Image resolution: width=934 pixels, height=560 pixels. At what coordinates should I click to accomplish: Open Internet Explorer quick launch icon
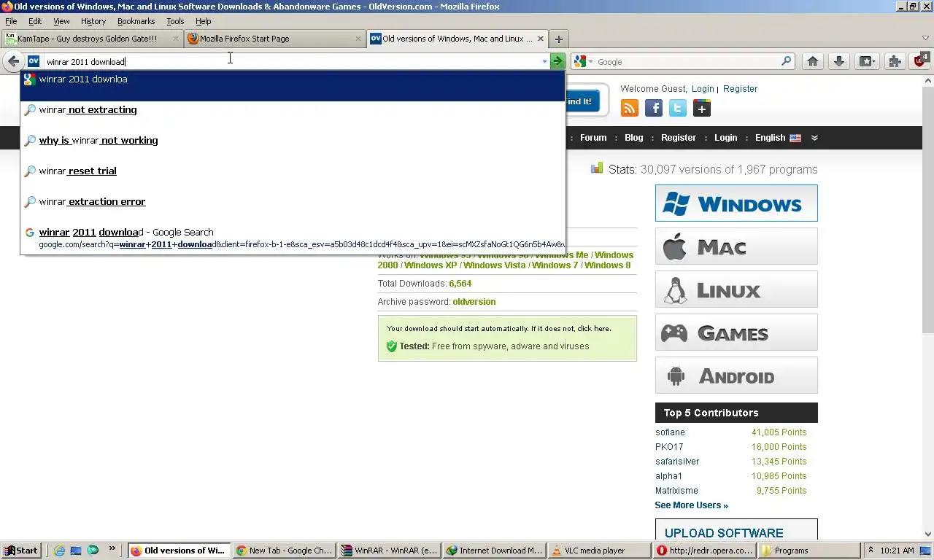coord(59,551)
